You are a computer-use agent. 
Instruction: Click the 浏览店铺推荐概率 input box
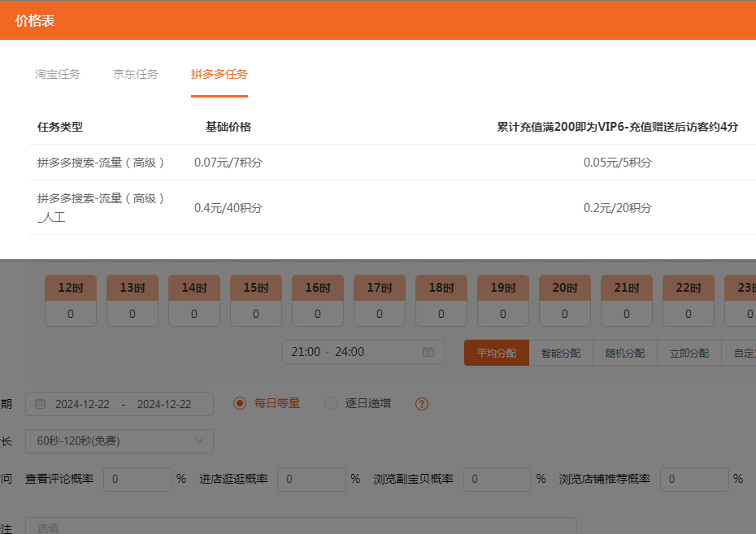coord(694,479)
